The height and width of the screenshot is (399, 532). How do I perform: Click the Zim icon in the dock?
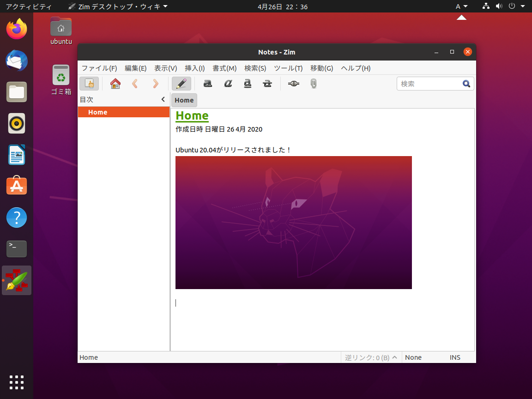click(x=17, y=280)
